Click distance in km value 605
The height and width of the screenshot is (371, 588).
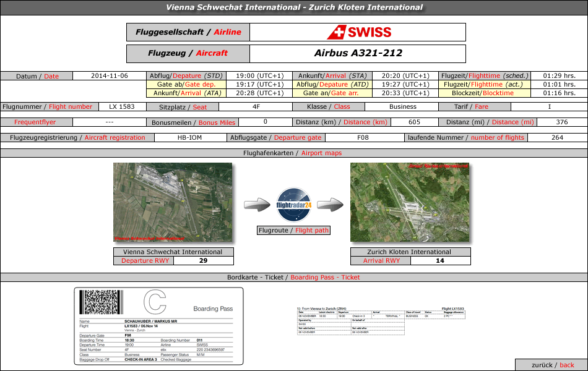pos(414,122)
